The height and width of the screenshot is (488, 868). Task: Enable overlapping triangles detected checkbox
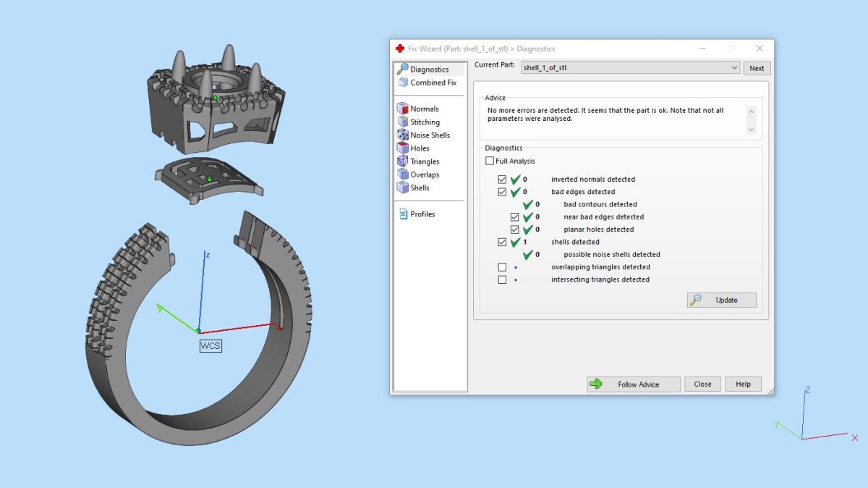point(502,267)
